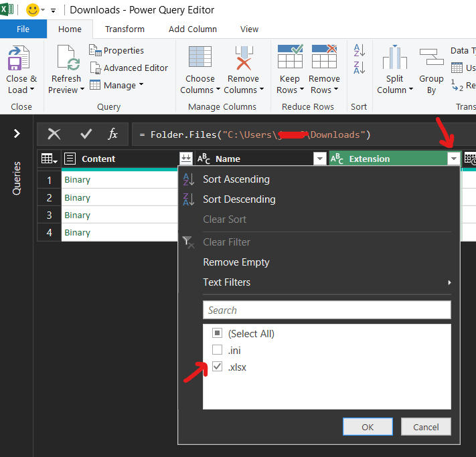This screenshot has width=476, height=457.
Task: Check the .ini extension checkbox
Action: 217,350
